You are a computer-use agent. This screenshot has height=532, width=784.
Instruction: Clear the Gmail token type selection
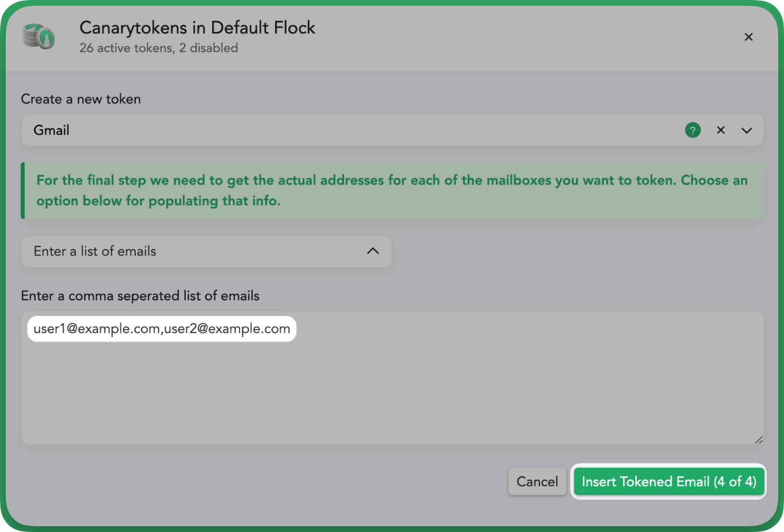point(721,130)
